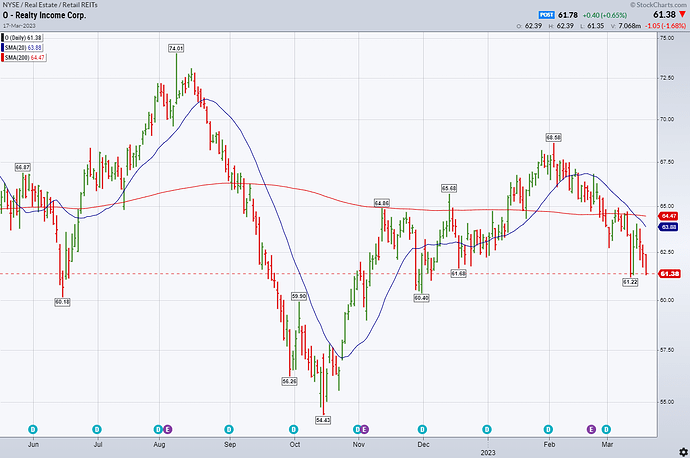Click the post-market 61.78 price
690x458 pixels.
(x=568, y=15)
